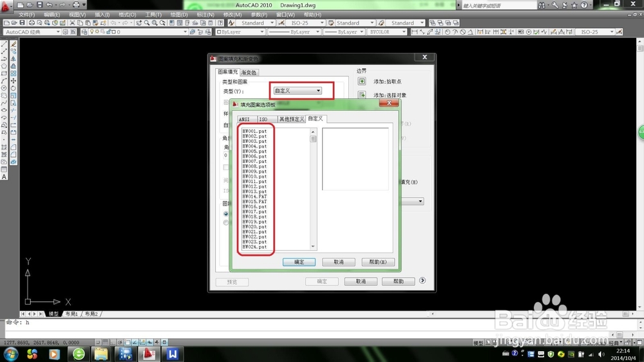Viewport: 644px width, 362px height.
Task: Click the Add Select Objects icon
Action: (x=362, y=95)
